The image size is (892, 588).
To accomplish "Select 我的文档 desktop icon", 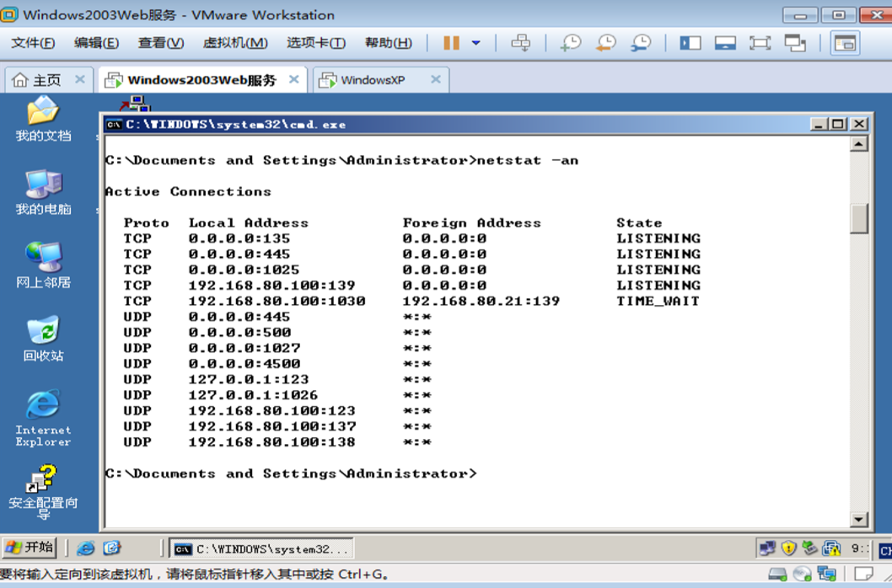I will click(43, 119).
